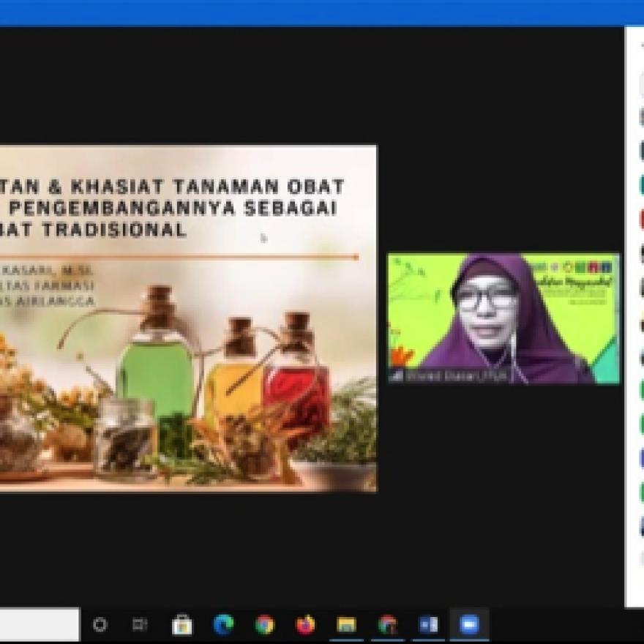Open the Microsoft Store taskbar icon
Viewport: 644px width, 644px height.
click(x=181, y=625)
